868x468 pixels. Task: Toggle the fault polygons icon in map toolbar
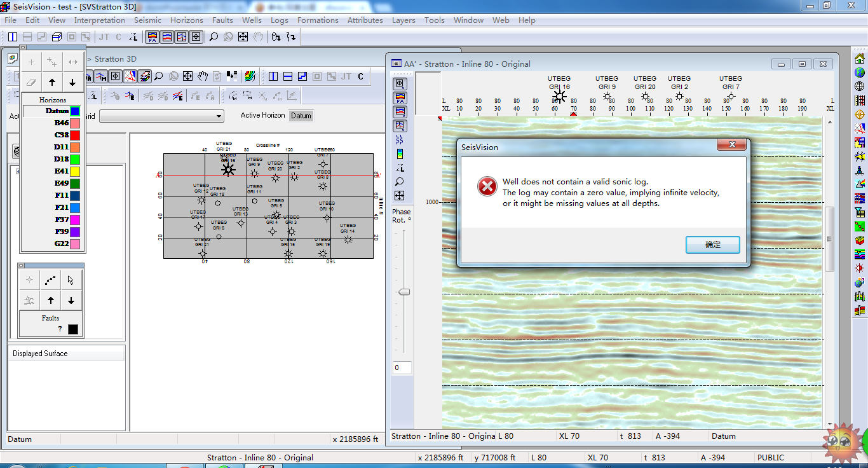pos(130,76)
